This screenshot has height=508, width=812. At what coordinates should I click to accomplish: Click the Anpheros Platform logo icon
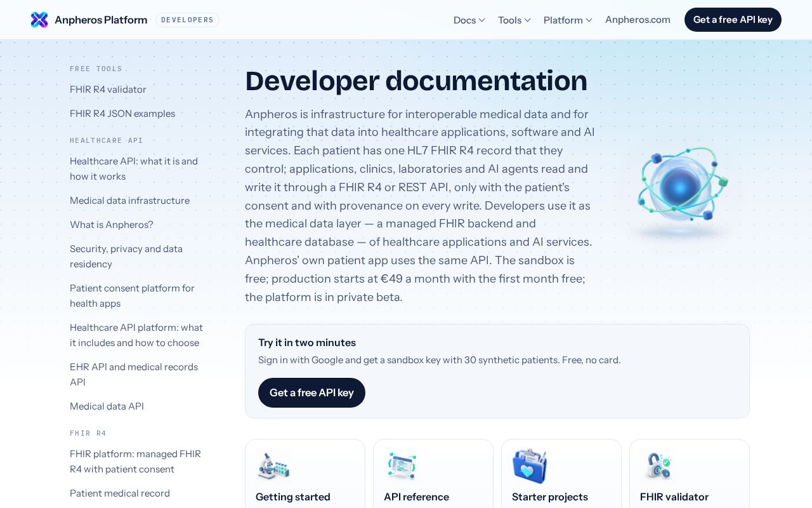tap(39, 20)
